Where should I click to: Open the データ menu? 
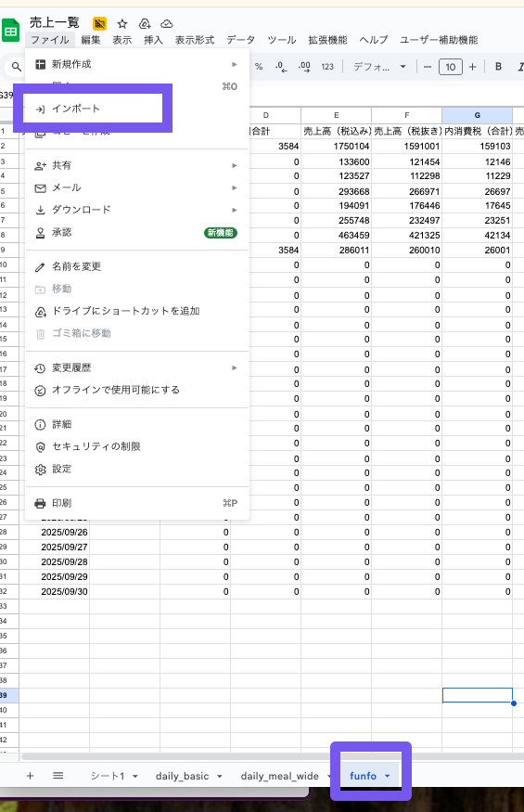point(241,40)
